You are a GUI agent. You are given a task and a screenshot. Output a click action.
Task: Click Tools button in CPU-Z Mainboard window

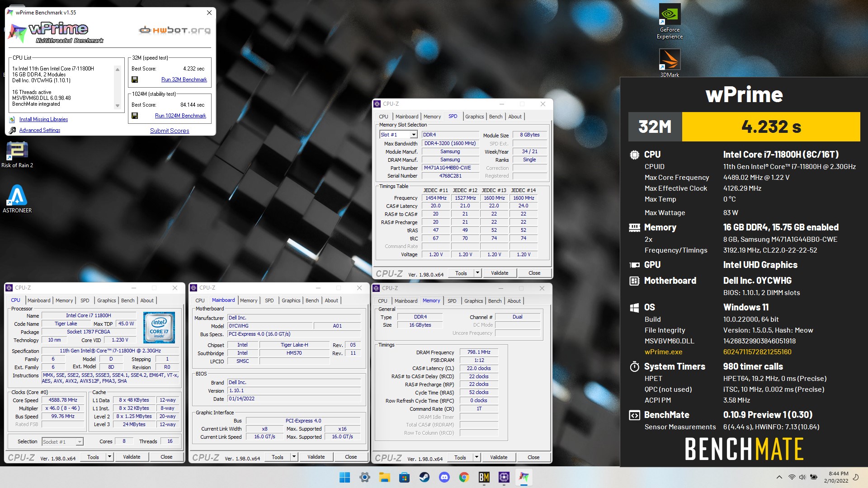click(x=278, y=457)
